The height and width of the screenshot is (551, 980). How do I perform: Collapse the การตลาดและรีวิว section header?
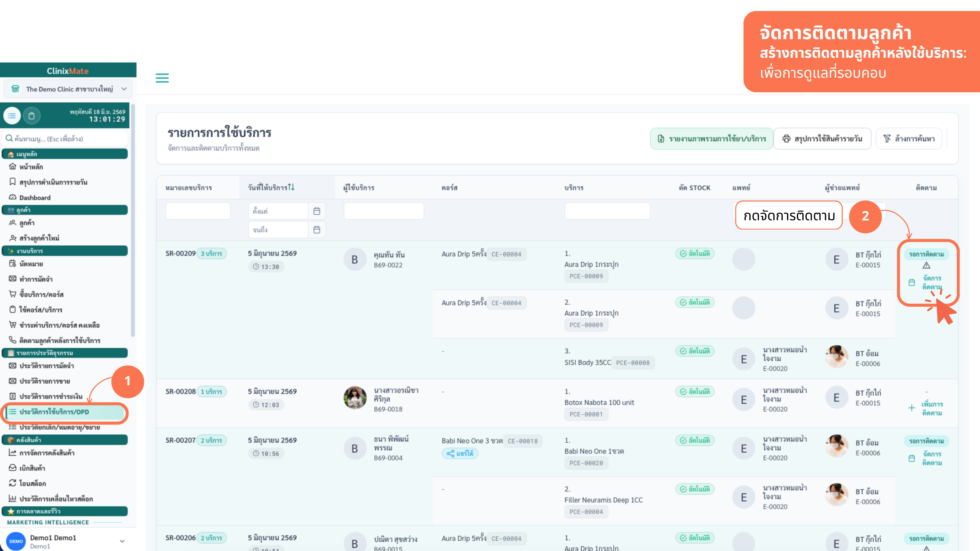(x=65, y=511)
